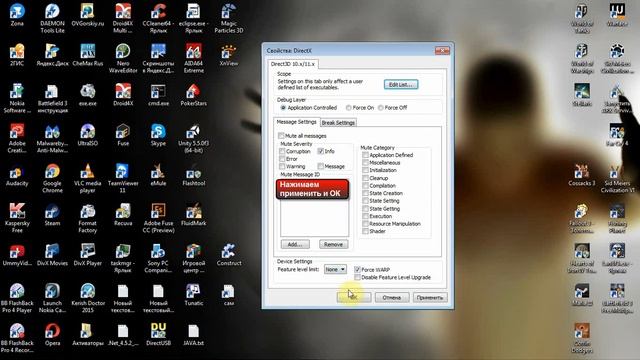Check the Corruption severity checkbox
Screen dimensions: 640x360
(x=282, y=151)
